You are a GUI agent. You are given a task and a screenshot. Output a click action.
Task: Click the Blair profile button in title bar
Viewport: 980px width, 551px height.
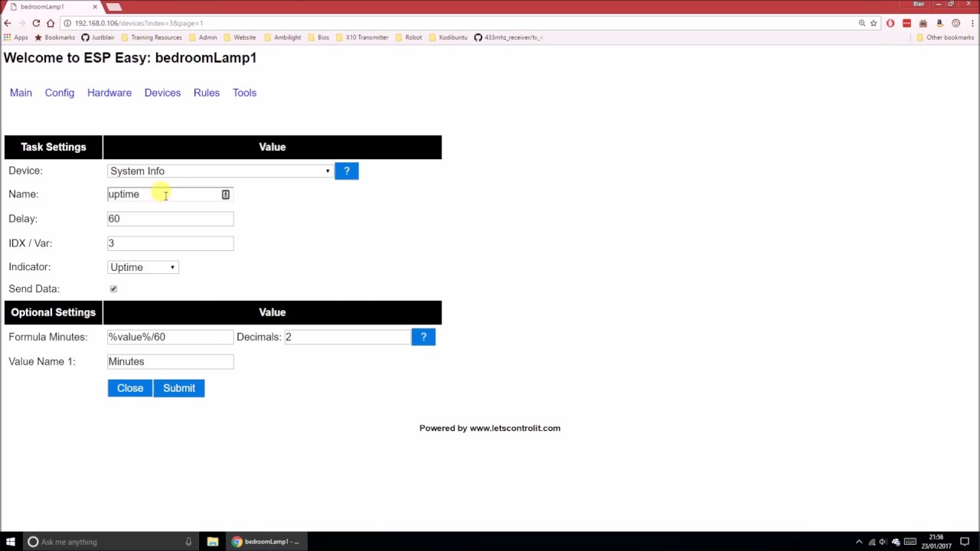919,4
